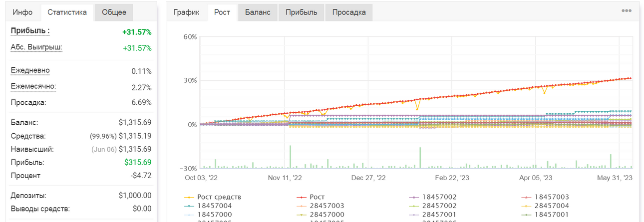Click the Депозиты: label
The image size is (644, 222).
point(28,196)
